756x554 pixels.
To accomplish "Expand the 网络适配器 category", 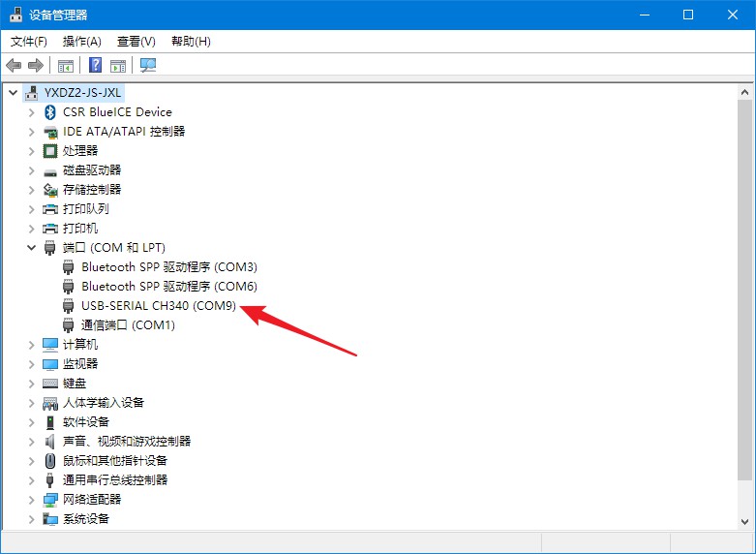I will tap(32, 500).
